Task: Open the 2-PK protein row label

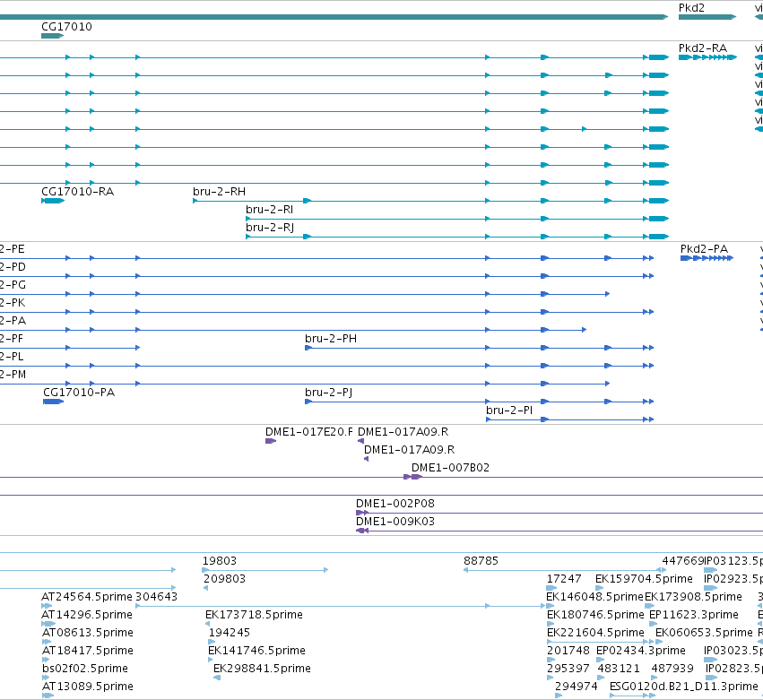Action: [x=13, y=303]
